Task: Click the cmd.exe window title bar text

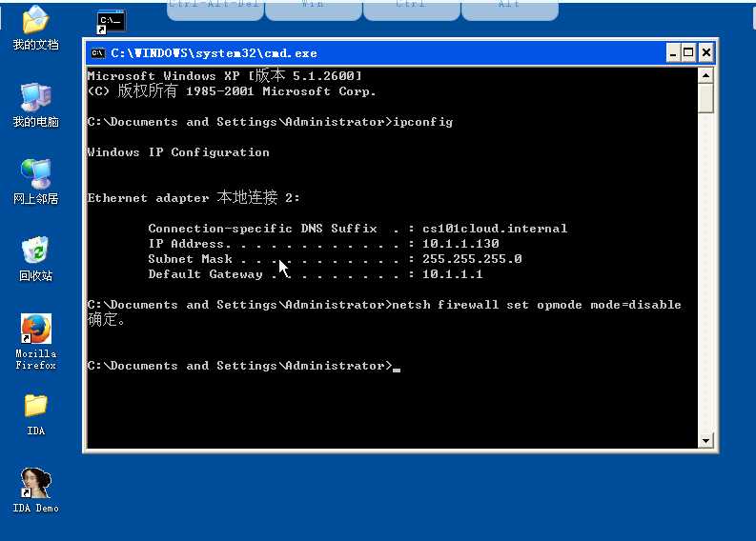Action: (215, 53)
